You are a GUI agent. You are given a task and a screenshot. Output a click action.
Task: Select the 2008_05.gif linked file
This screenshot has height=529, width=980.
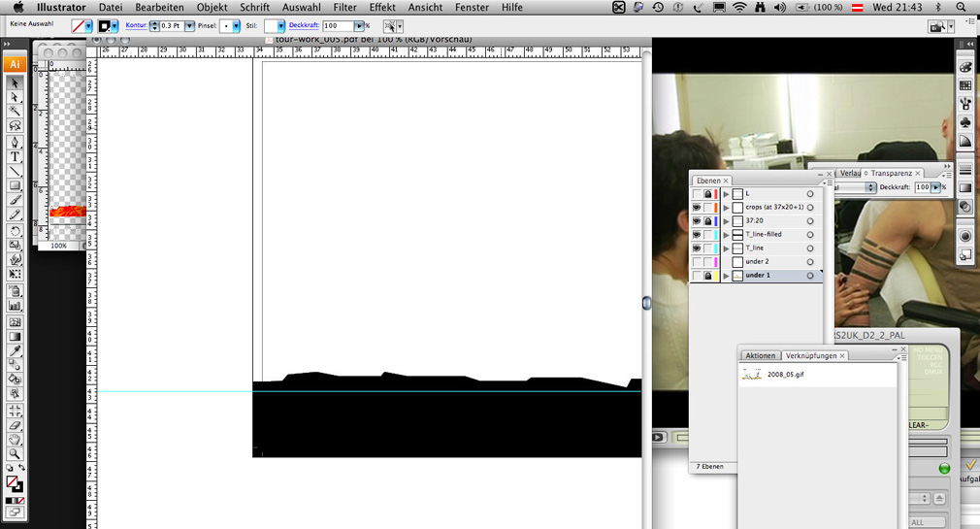[x=785, y=374]
